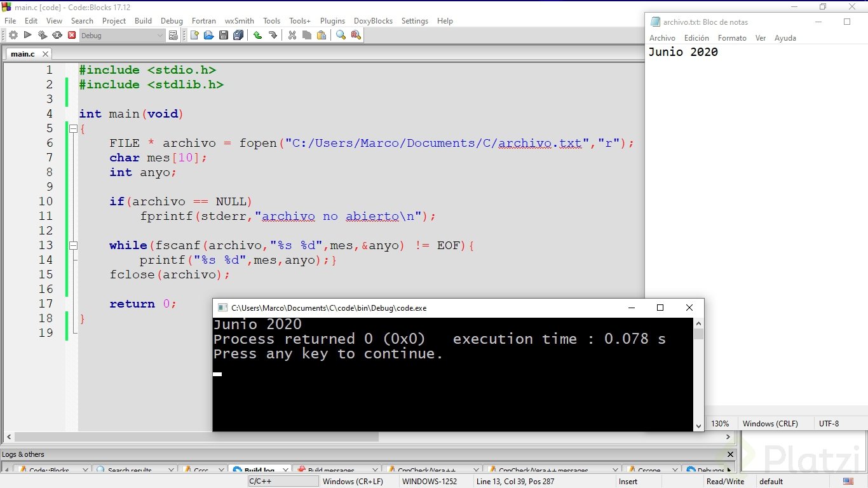Screen dimensions: 868x488
Task: Click the Build gear icon in toolbar
Action: 13,36
